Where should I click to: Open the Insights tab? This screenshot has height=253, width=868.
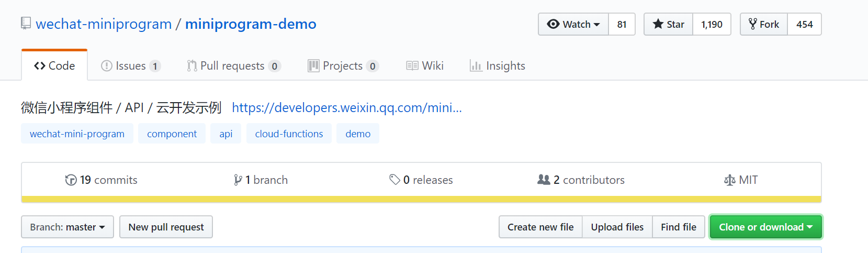pyautogui.click(x=498, y=65)
